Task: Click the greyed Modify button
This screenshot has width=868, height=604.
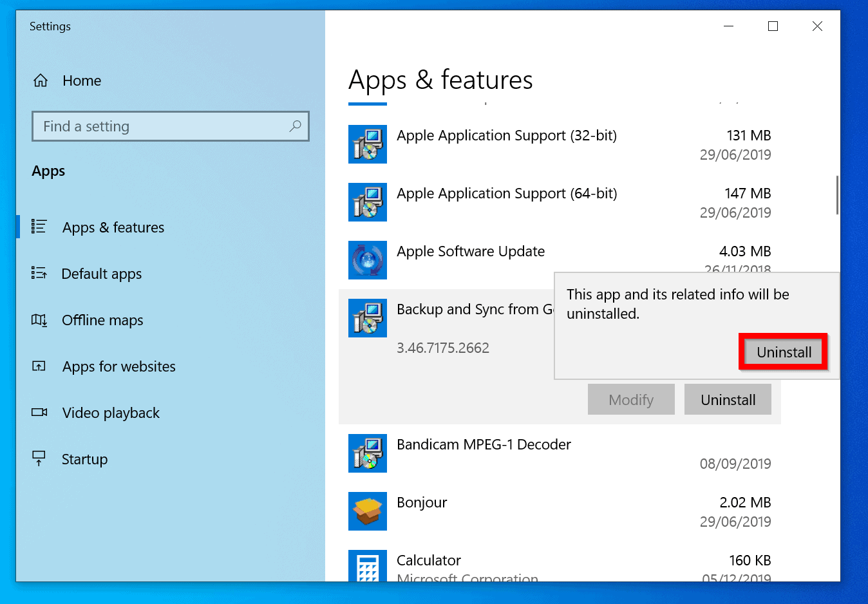Action: [x=631, y=400]
